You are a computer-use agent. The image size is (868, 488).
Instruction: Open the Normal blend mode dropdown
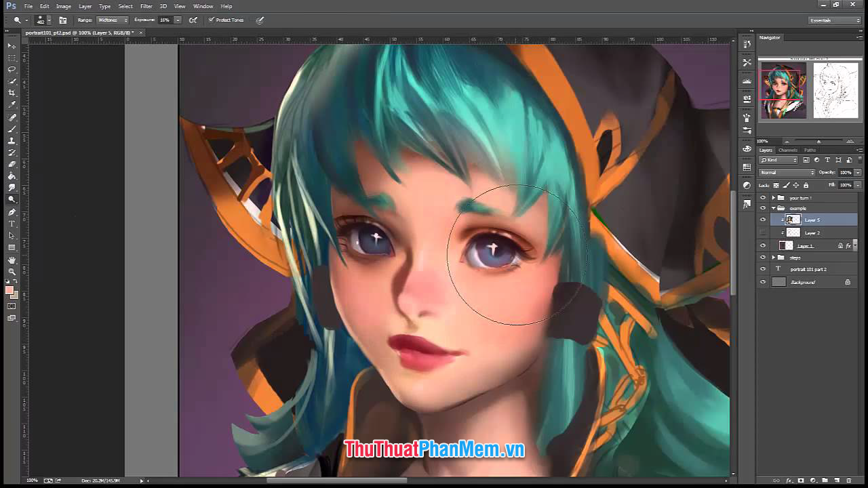pos(787,173)
